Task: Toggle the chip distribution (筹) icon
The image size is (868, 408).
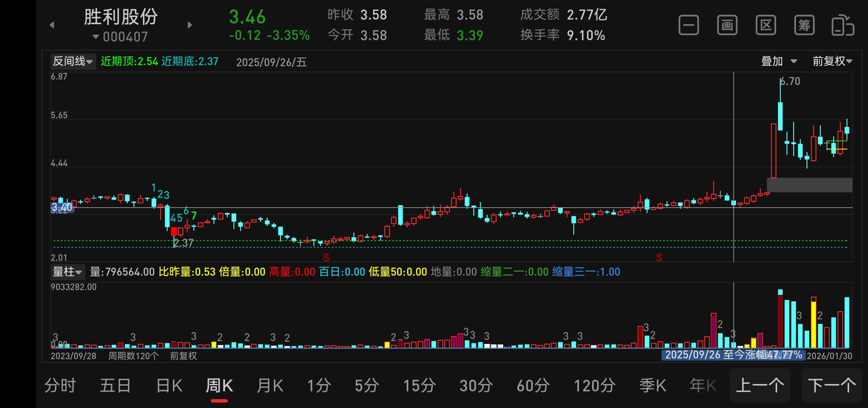Action: point(804,25)
